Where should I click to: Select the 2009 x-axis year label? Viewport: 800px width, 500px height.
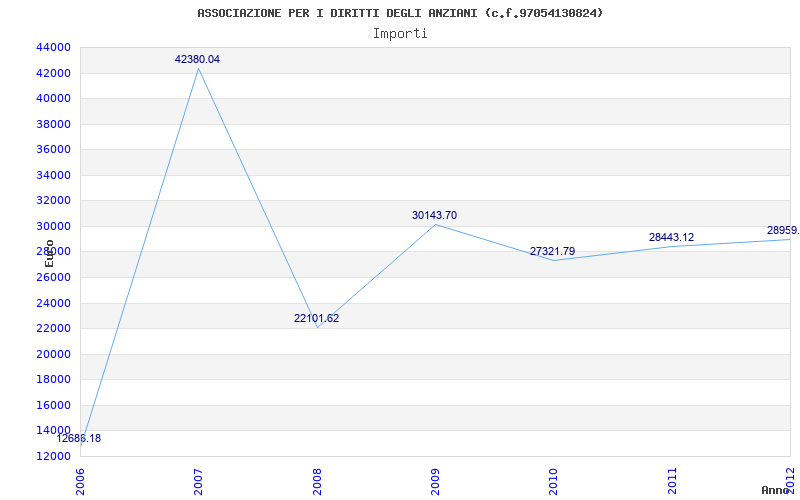(x=436, y=479)
